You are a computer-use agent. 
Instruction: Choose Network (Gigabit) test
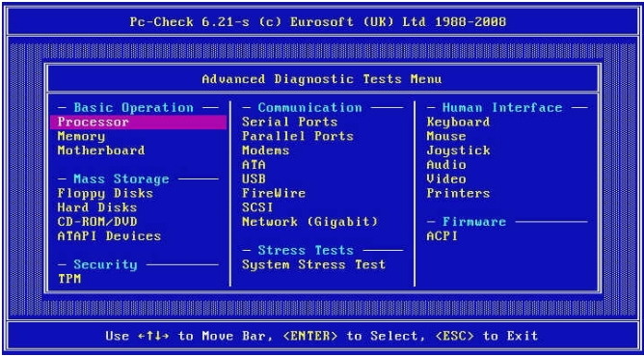click(x=309, y=222)
